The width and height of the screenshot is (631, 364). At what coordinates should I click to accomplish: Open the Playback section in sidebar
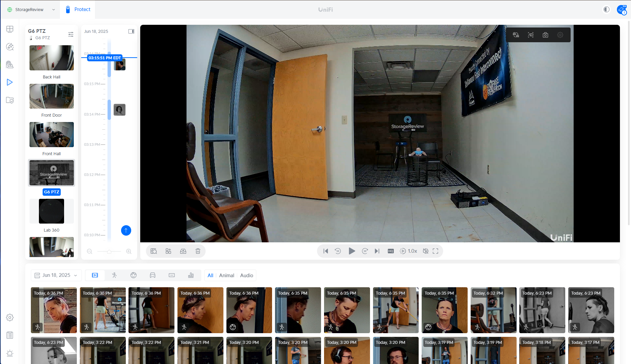[10, 82]
